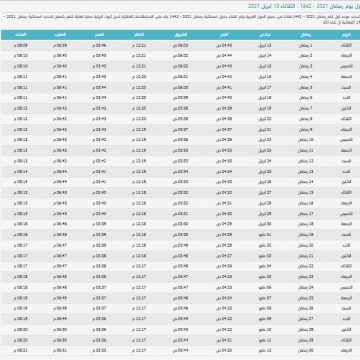This screenshot has height=360, width=360.
Task: Select the 13 ابريل date cell
Action: point(265,45)
